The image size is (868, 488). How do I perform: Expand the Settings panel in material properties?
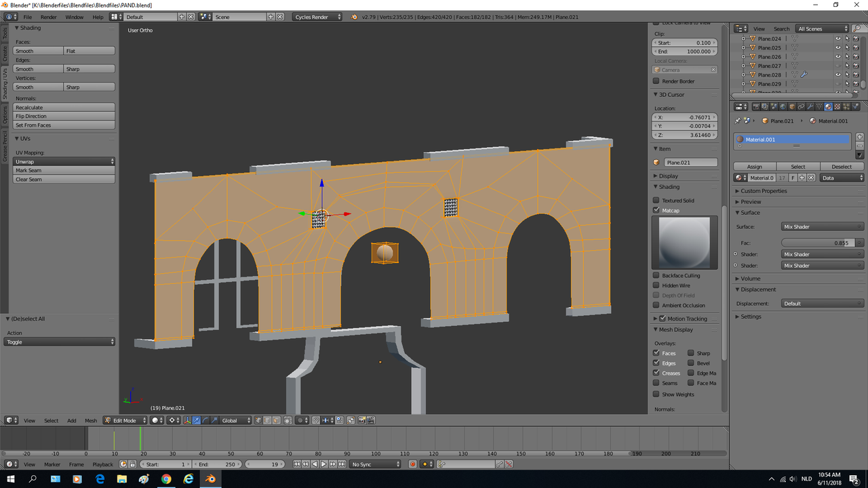751,317
